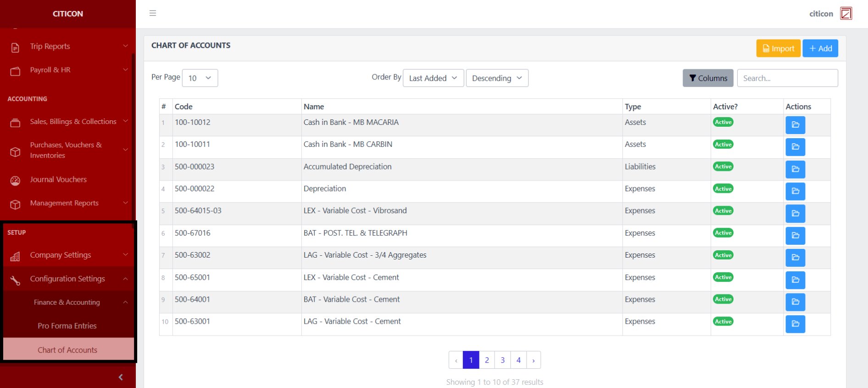Open folder icon for Cash in Bank - MB MACARIA
The image size is (868, 388).
[795, 125]
